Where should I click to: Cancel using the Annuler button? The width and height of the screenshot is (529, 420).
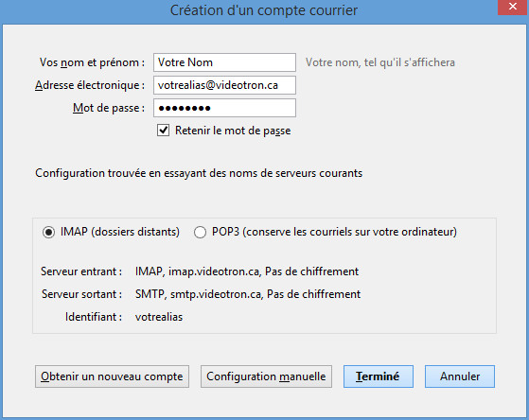tap(460, 376)
